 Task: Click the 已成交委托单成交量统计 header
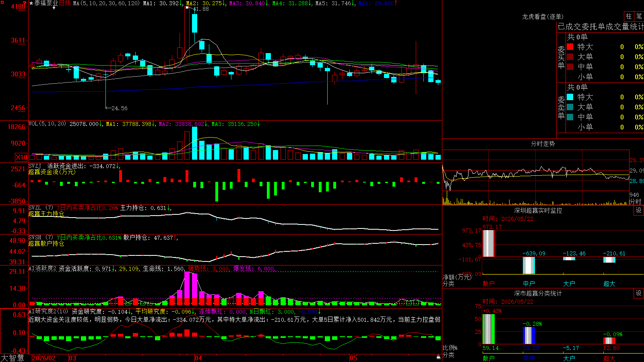601,27
